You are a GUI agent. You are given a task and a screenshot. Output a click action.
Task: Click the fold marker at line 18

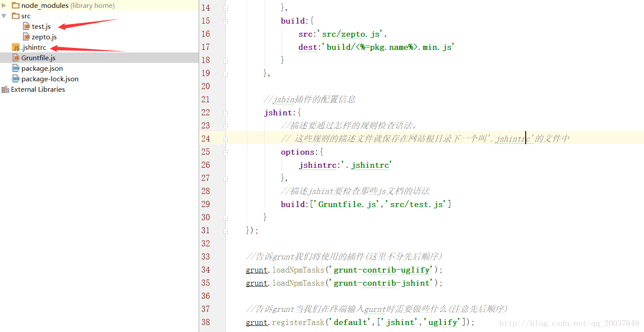pos(225,60)
